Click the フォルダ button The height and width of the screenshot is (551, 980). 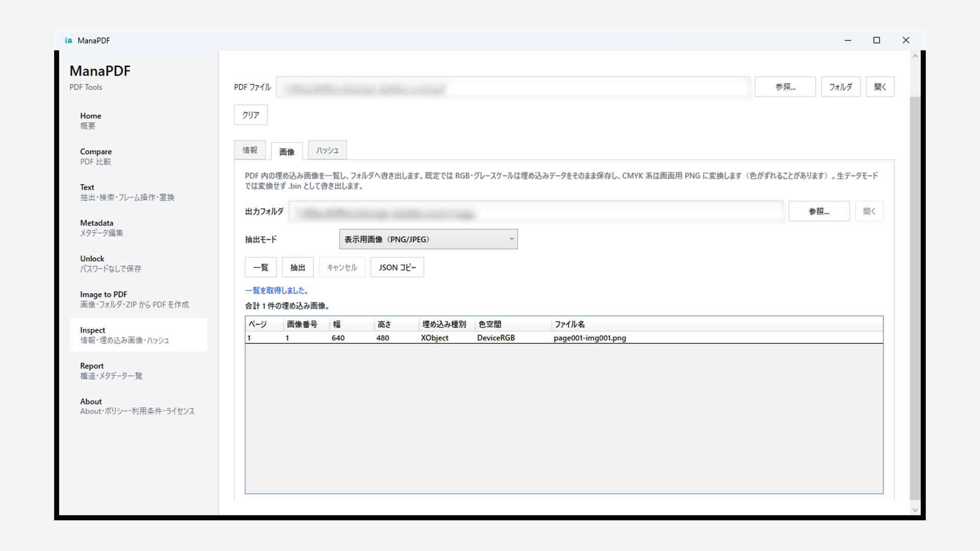click(x=841, y=87)
